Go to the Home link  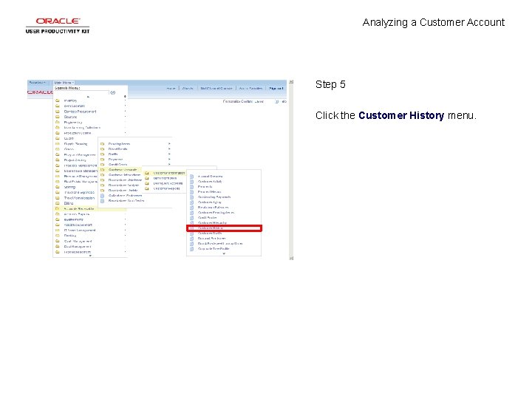[x=171, y=88]
